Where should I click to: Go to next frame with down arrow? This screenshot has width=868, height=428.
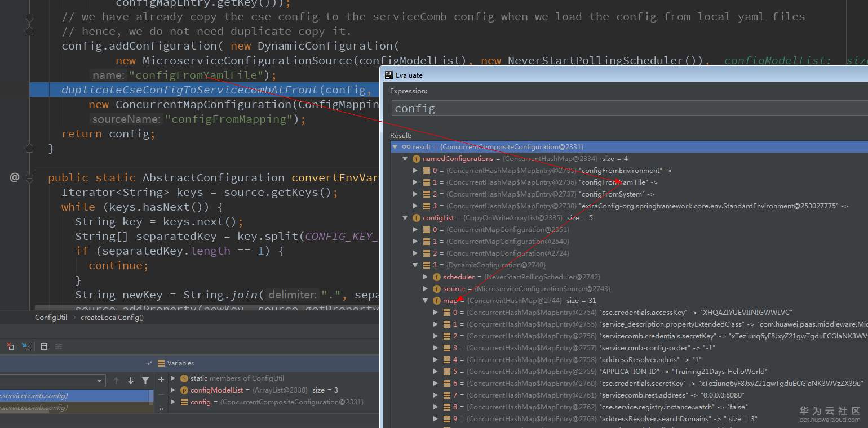(x=131, y=380)
